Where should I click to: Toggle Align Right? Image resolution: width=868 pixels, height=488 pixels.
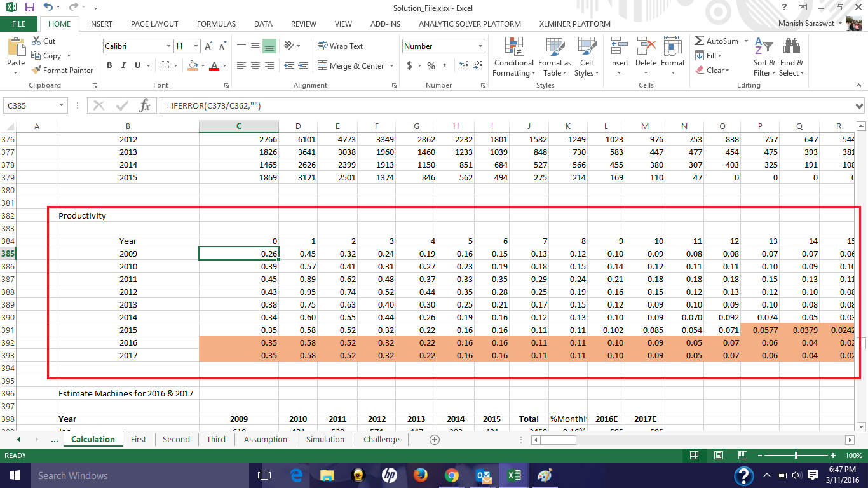(x=269, y=65)
